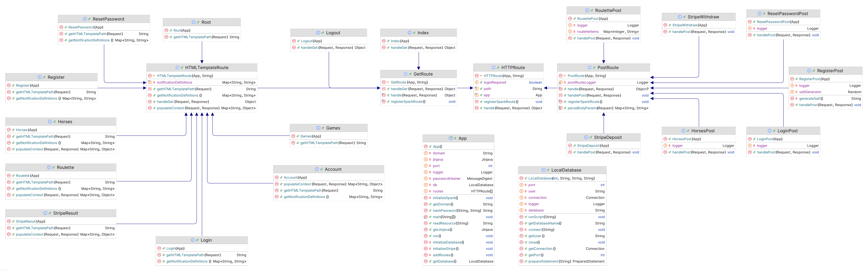Click the class icon beside ResetPassword title

(x=85, y=19)
